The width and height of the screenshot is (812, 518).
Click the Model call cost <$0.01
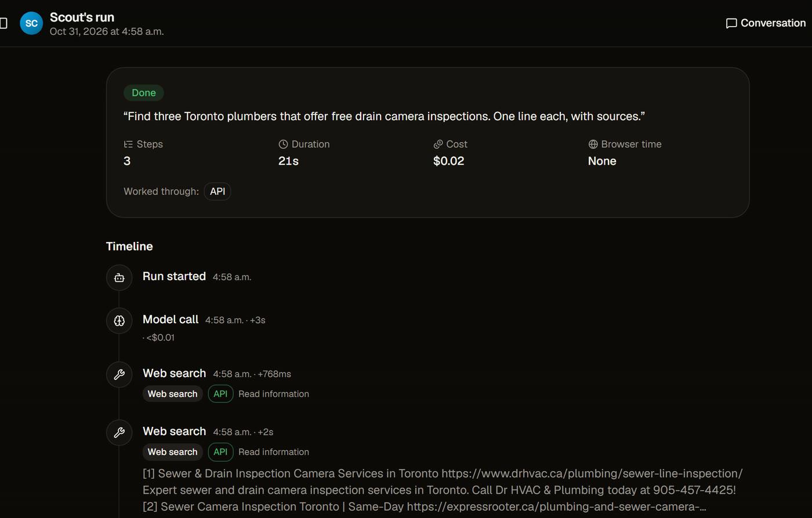coord(160,338)
